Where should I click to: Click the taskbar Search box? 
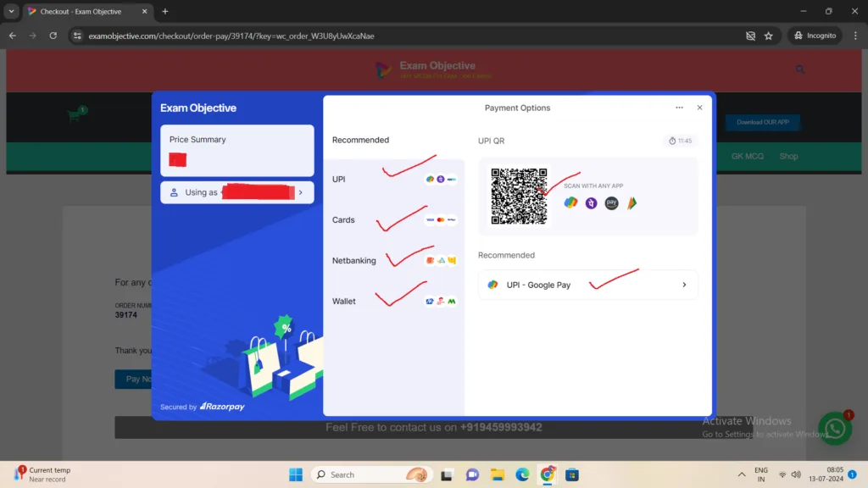(x=371, y=474)
